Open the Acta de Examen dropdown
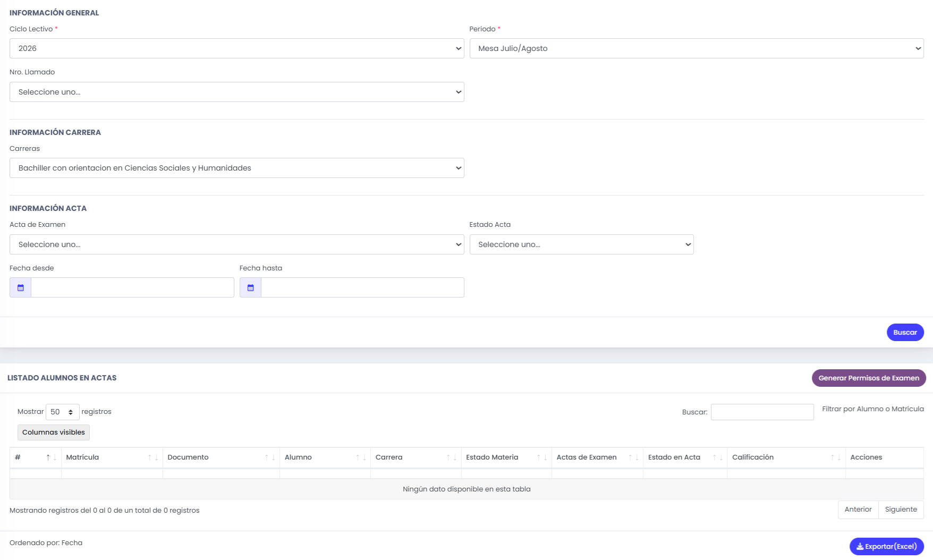The image size is (933, 560). [x=237, y=244]
